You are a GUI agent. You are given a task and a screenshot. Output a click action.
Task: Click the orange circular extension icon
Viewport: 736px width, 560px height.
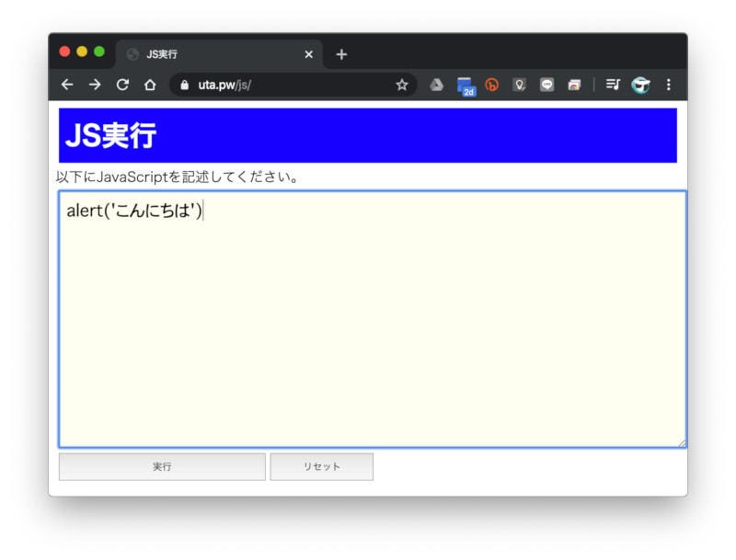pyautogui.click(x=491, y=85)
